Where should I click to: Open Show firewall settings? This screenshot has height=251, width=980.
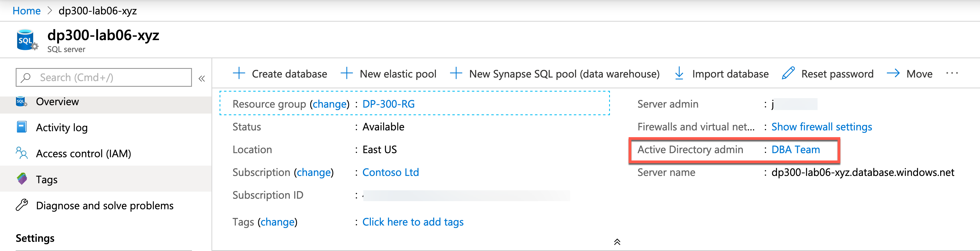822,127
